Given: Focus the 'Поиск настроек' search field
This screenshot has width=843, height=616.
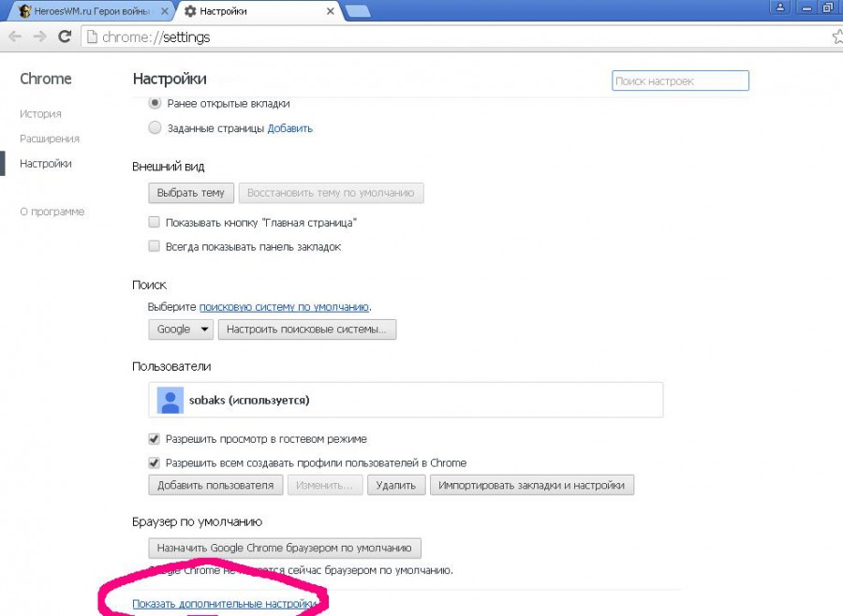Looking at the screenshot, I should (680, 81).
